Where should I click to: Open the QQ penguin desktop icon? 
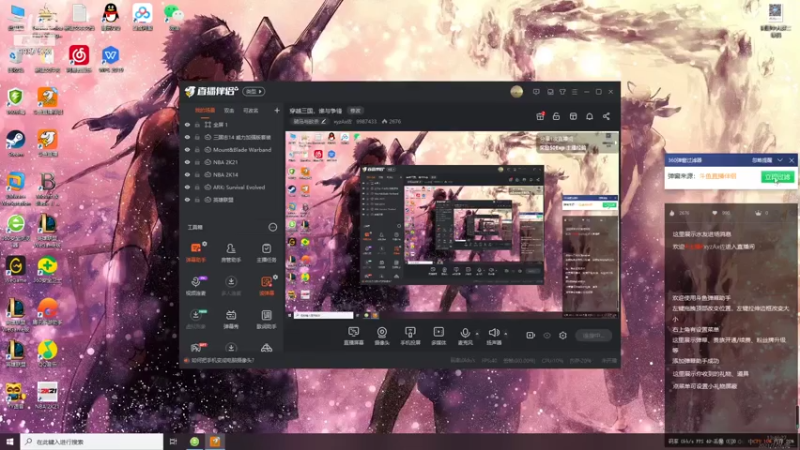(x=111, y=17)
